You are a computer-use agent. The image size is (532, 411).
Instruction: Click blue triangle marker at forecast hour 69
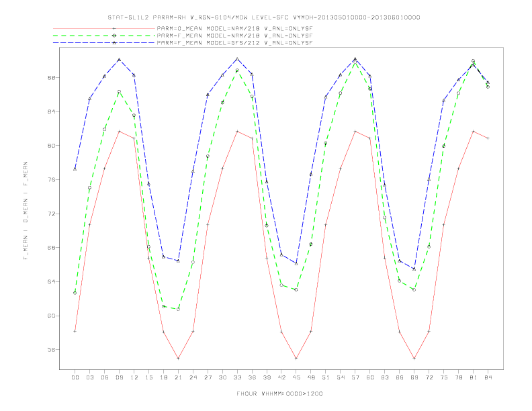coord(414,269)
